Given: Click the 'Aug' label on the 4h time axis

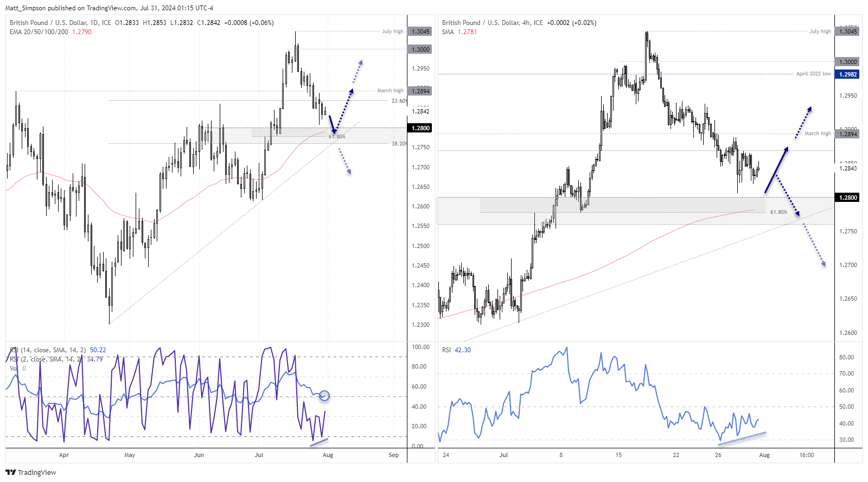Looking at the screenshot, I should click(x=764, y=455).
